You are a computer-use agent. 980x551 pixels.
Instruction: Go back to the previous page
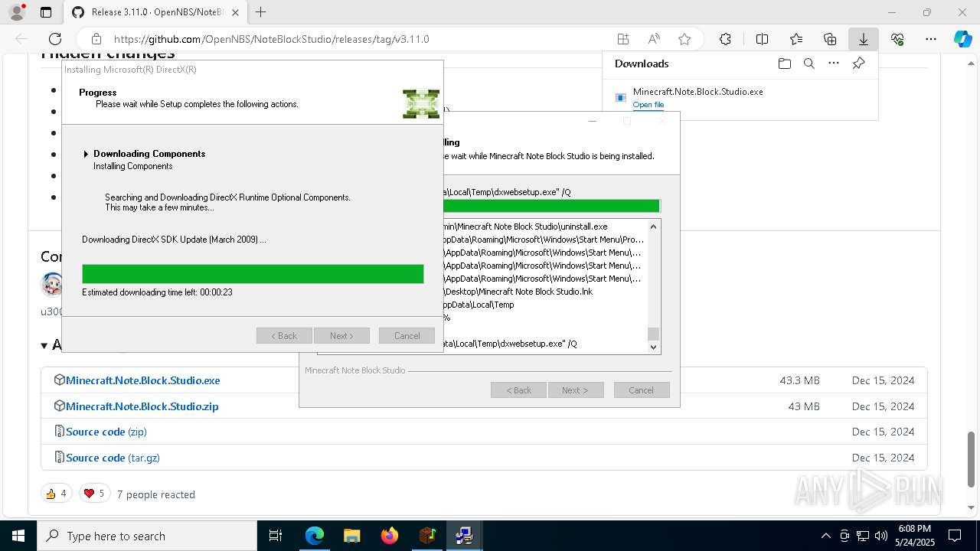(x=21, y=39)
